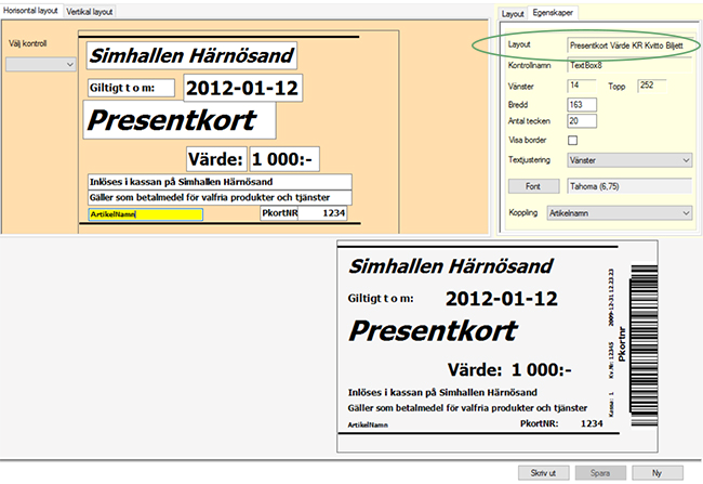Image resolution: width=703 pixels, height=484 pixels.
Task: Select the 'Giltigt t o m:' label control
Action: tap(131, 88)
